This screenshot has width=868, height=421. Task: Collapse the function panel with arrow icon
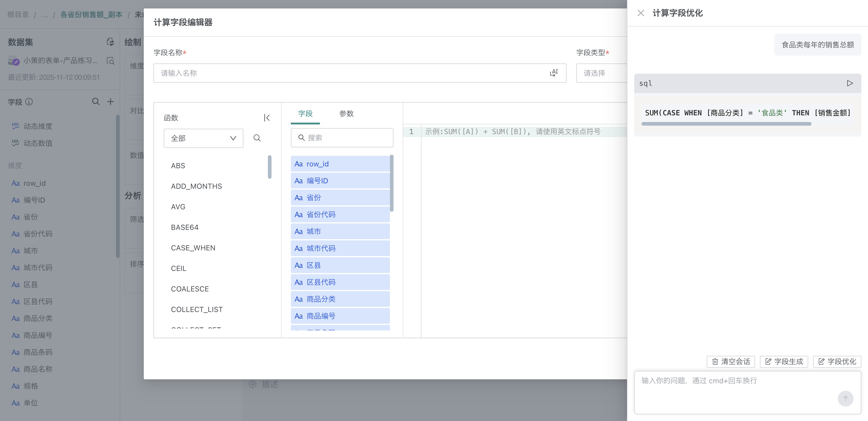(x=267, y=118)
